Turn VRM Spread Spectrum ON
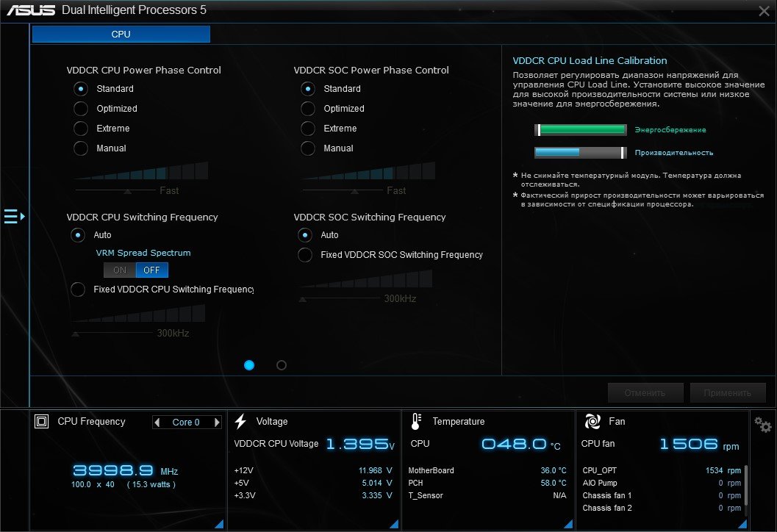Viewport: 777px width, 532px height. [x=120, y=270]
